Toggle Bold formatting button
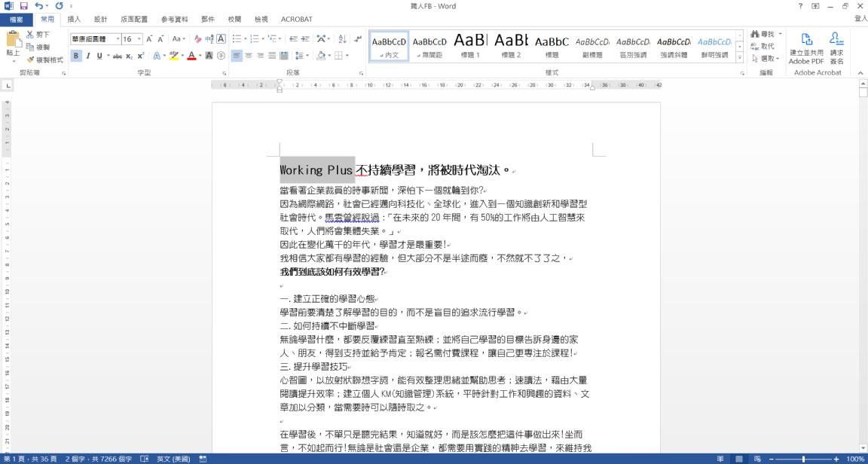The width and height of the screenshot is (868, 464). coord(76,56)
